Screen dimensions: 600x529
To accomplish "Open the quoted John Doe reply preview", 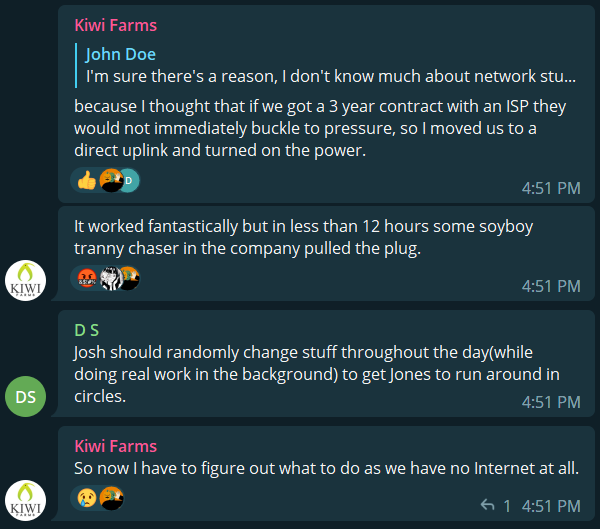I will (x=330, y=65).
